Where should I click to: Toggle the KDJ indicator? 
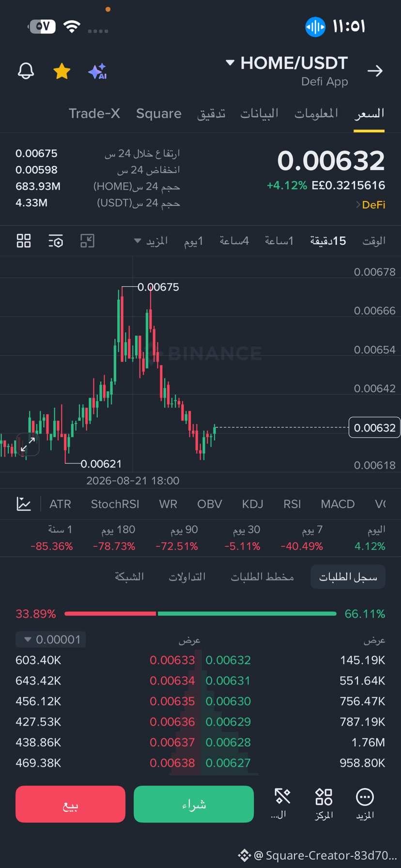point(253,504)
